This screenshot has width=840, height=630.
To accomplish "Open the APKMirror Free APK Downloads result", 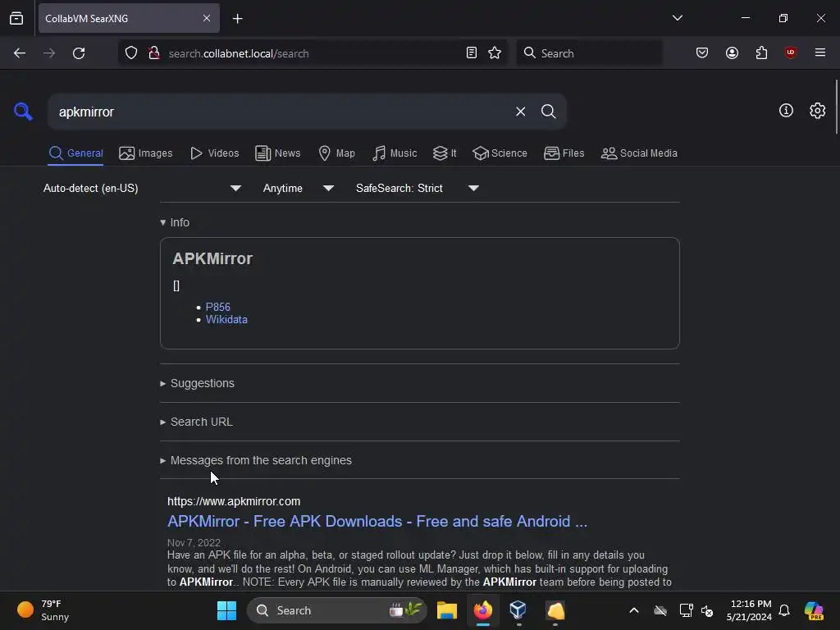I will coord(377,521).
